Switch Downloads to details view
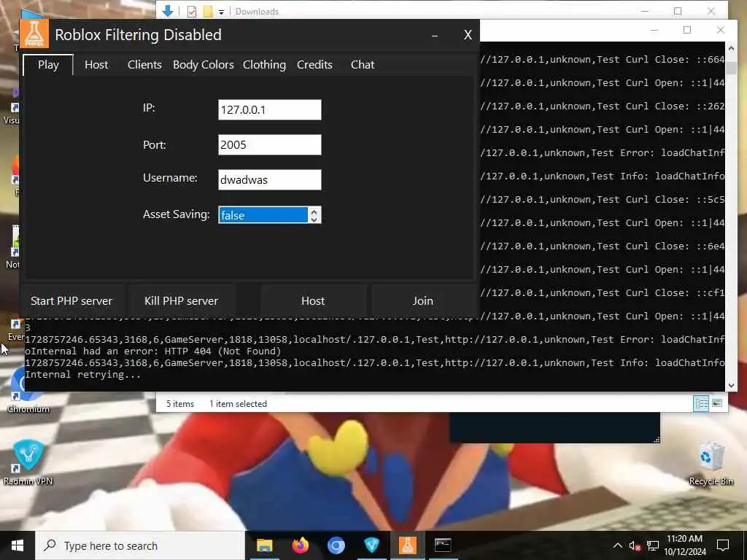Viewport: 747px width, 560px height. point(701,404)
